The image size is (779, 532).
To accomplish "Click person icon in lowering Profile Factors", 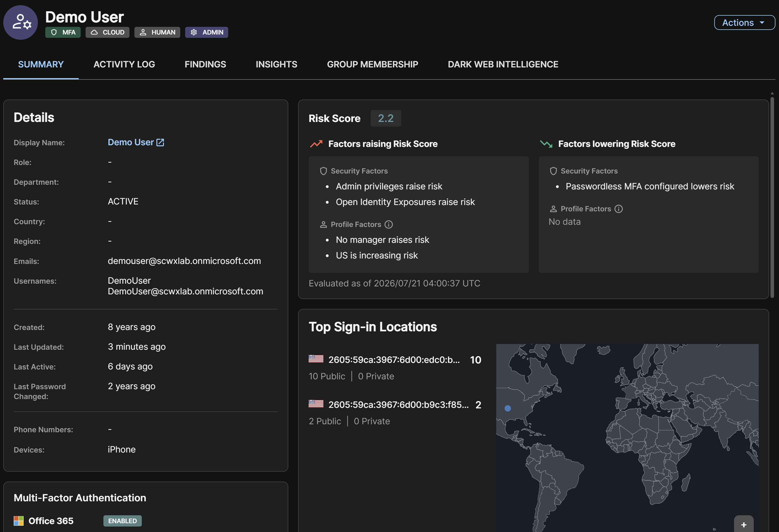I will click(x=553, y=209).
